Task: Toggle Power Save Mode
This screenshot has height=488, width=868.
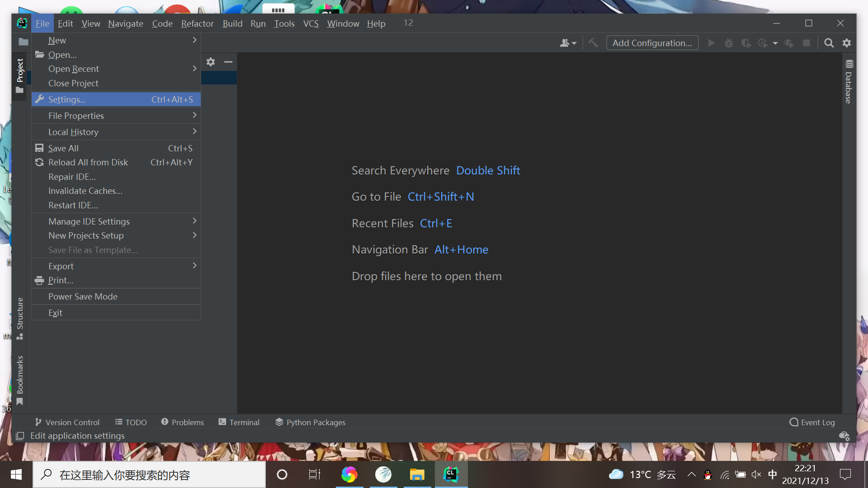Action: click(83, 296)
